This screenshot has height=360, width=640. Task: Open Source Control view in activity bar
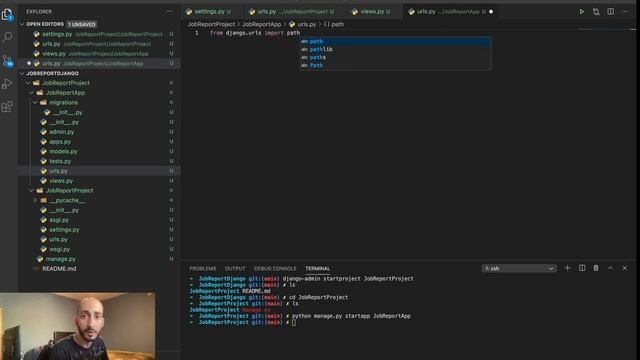pyautogui.click(x=7, y=61)
